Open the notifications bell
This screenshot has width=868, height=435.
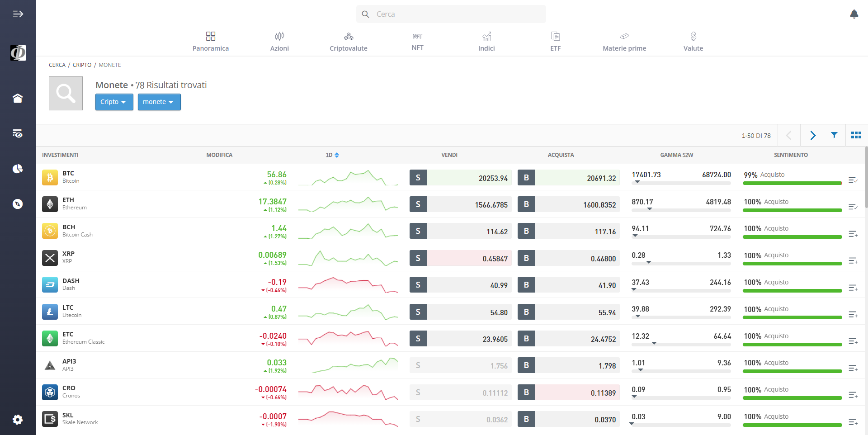coord(854,14)
